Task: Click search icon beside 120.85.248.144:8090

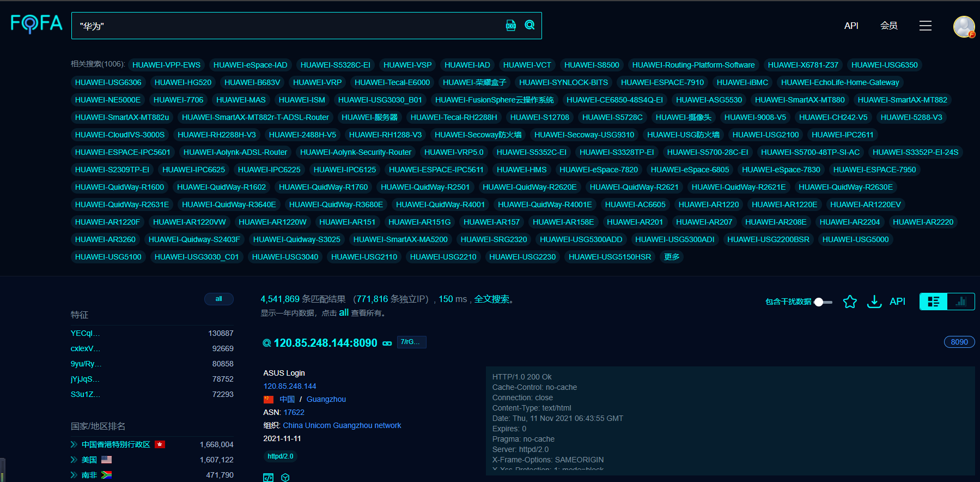Action: (x=267, y=343)
